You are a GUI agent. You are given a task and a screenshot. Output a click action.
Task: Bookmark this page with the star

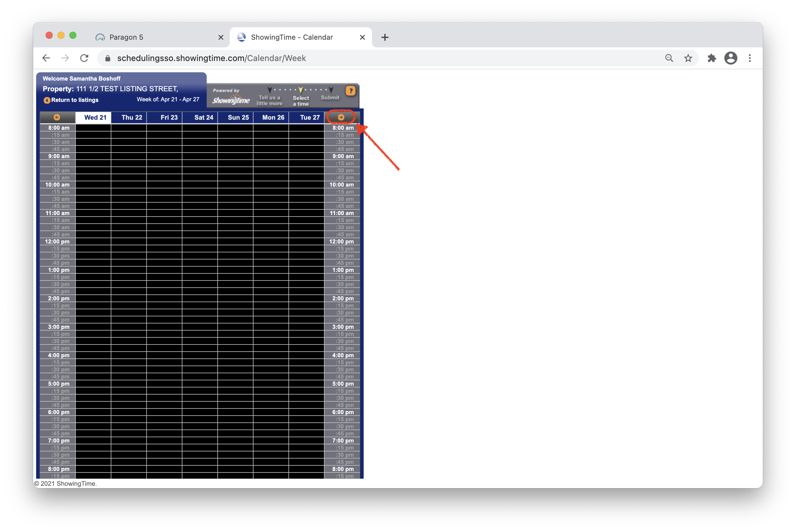click(688, 58)
